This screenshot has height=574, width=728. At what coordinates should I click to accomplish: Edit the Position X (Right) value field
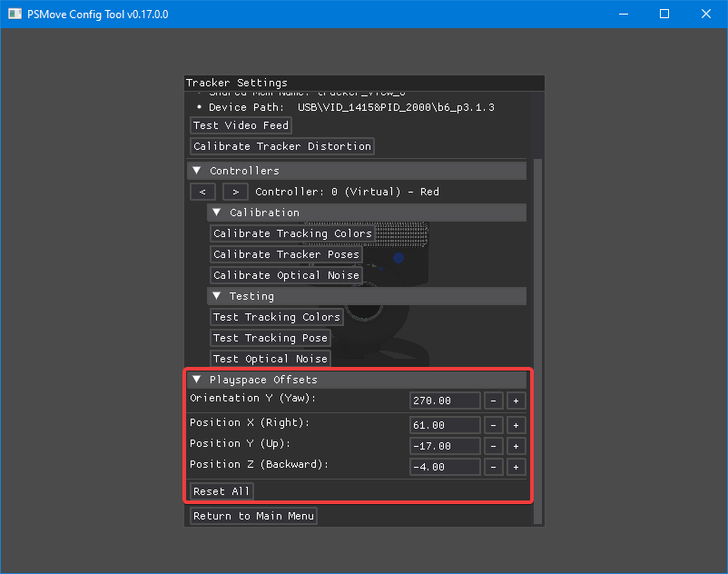coord(445,425)
